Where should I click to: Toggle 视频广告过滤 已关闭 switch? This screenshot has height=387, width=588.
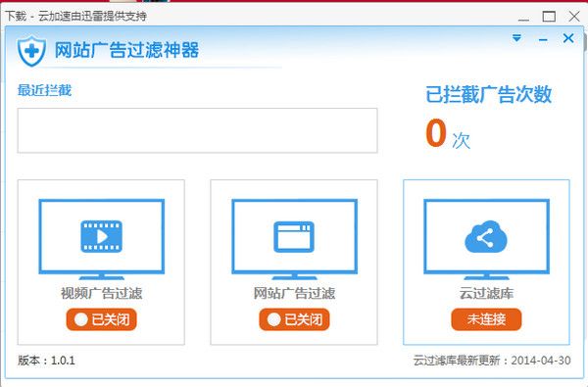[x=101, y=319]
